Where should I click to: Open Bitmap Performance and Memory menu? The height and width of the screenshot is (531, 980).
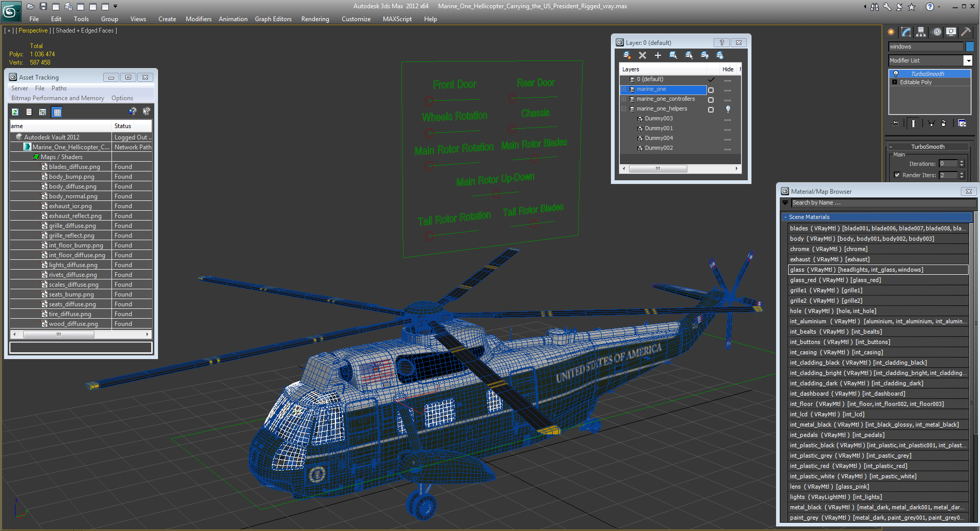[x=58, y=98]
